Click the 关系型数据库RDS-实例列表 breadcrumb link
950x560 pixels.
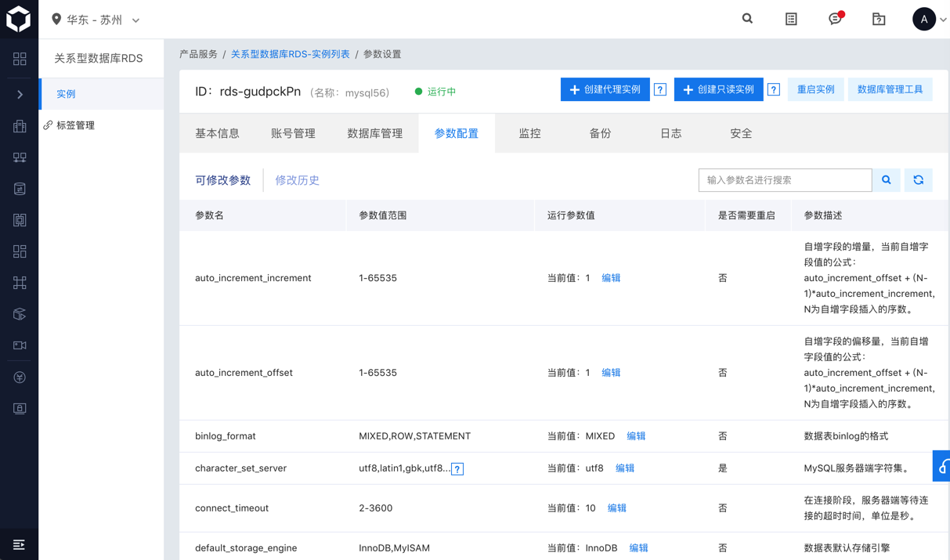click(x=290, y=54)
